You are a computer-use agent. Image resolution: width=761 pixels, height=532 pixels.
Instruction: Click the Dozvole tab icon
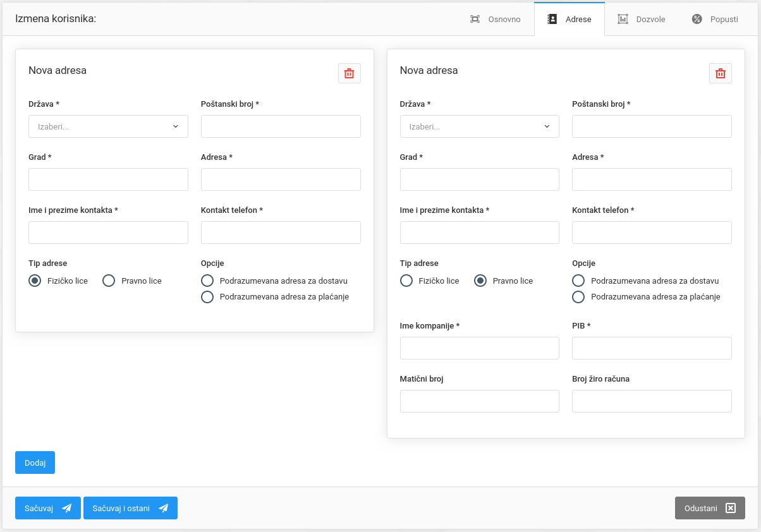coord(623,19)
